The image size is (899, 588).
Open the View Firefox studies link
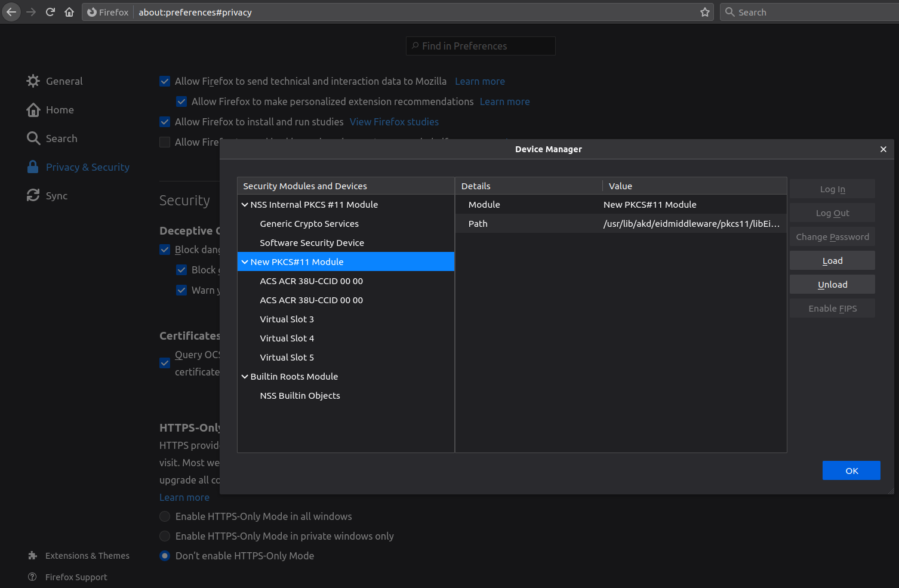394,122
